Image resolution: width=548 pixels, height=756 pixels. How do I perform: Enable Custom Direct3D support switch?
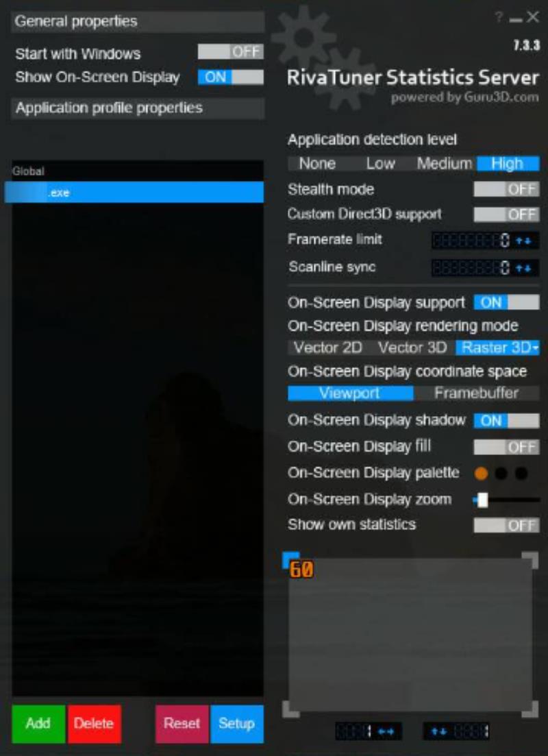point(506,214)
